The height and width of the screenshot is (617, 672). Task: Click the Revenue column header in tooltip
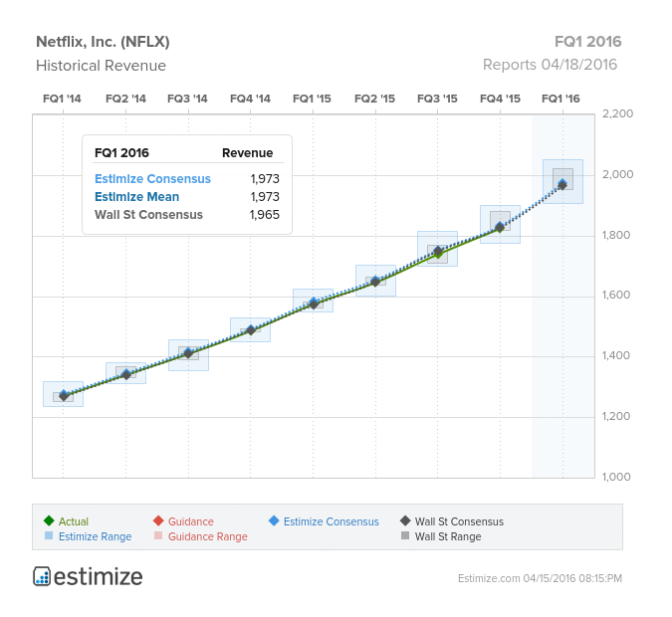(247, 153)
